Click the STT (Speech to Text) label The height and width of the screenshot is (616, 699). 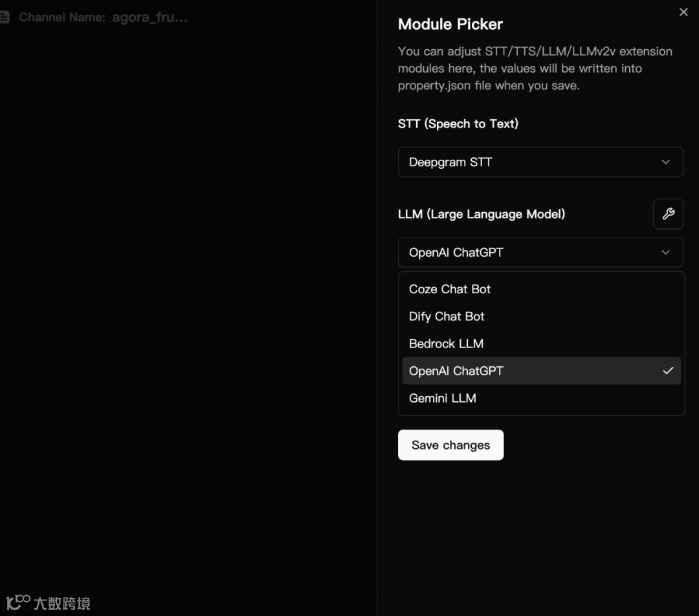(458, 124)
